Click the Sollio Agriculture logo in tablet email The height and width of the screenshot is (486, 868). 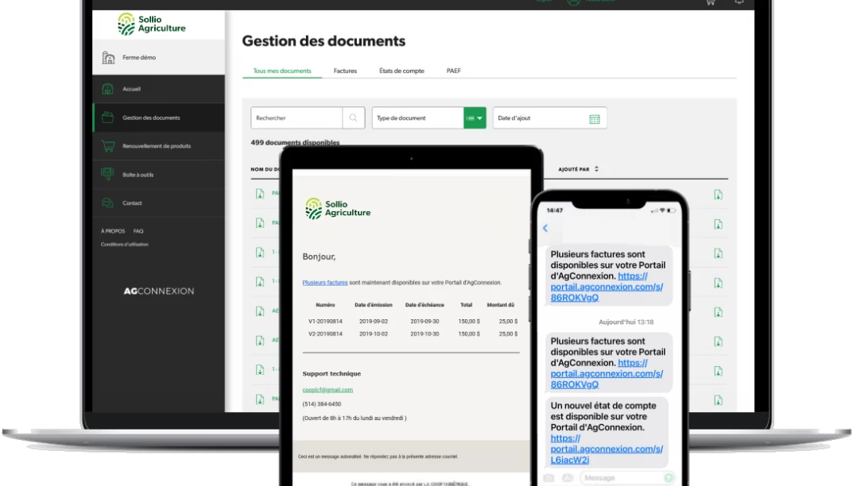pyautogui.click(x=338, y=208)
